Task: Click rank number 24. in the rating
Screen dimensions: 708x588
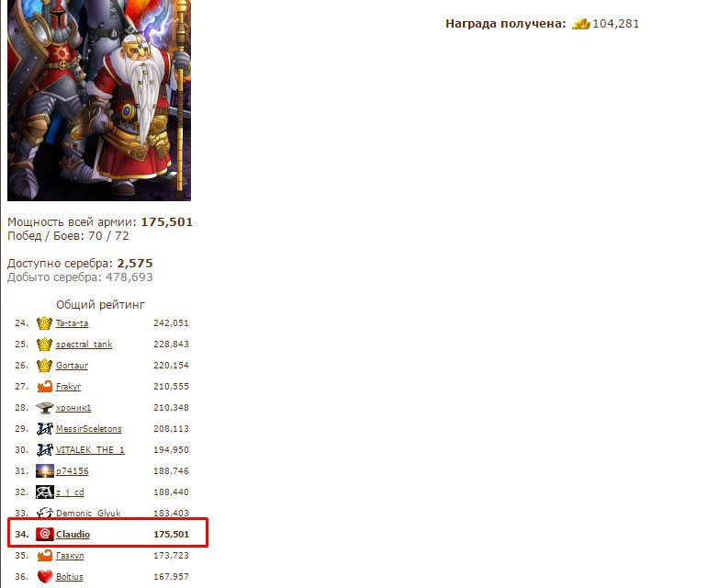Action: (21, 323)
